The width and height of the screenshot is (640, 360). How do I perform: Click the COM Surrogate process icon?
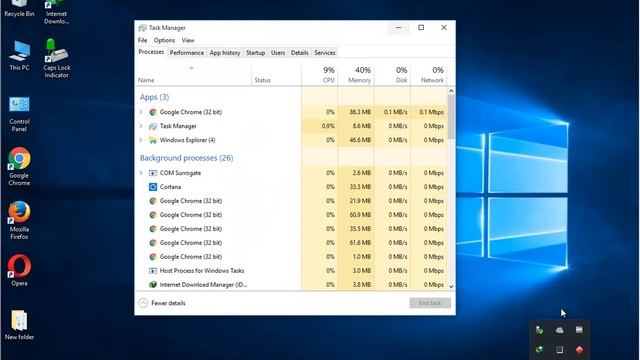click(x=153, y=173)
